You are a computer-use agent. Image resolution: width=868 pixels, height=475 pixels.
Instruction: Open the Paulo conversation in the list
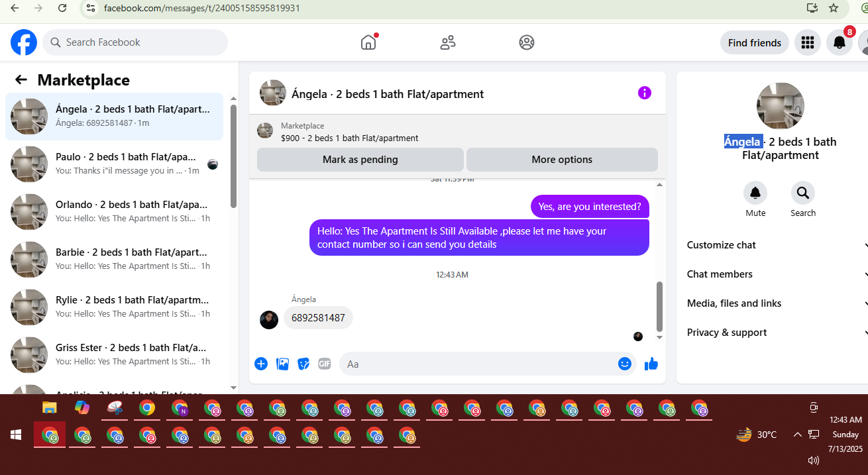pos(114,164)
